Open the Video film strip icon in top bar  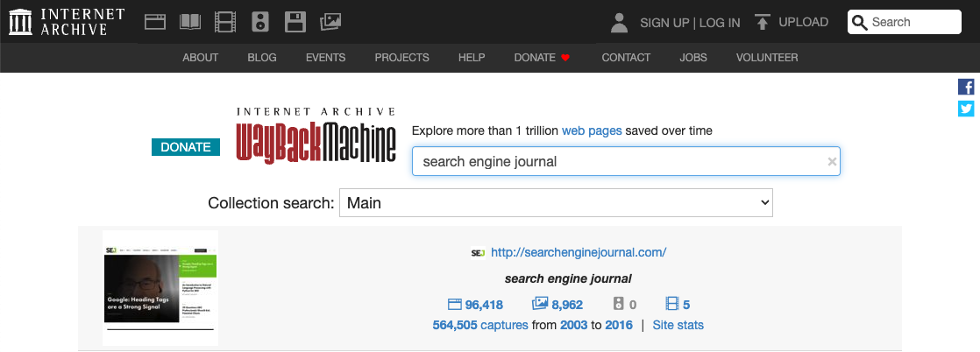click(x=225, y=23)
